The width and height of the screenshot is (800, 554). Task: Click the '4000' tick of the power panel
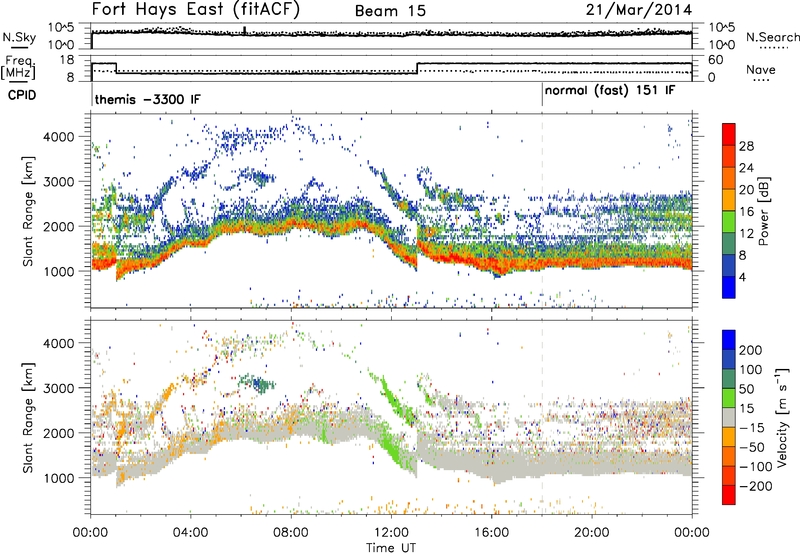tap(59, 137)
